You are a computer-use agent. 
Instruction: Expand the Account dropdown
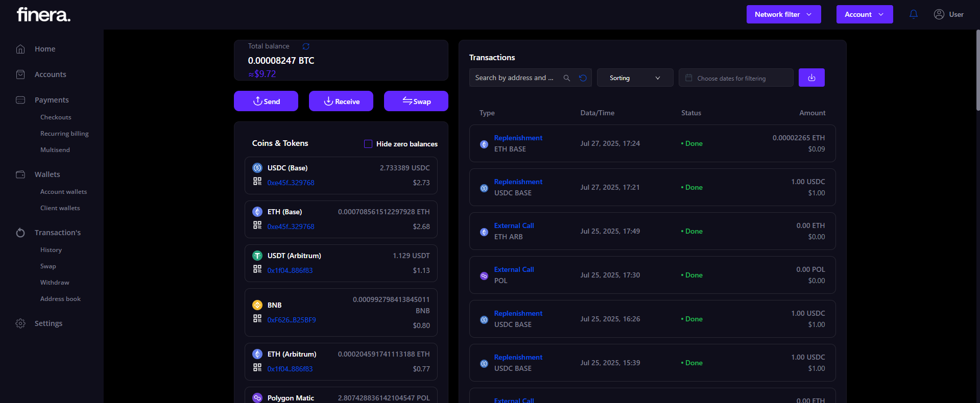click(864, 14)
